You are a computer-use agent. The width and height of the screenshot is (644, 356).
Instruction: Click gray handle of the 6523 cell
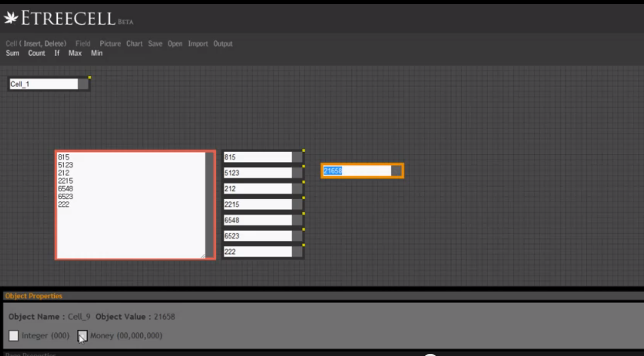[297, 236]
